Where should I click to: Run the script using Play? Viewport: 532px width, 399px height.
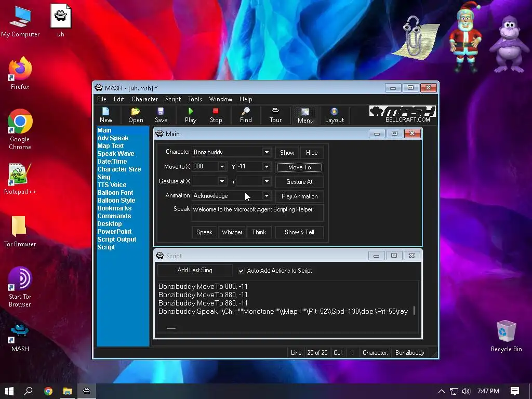pos(191,115)
